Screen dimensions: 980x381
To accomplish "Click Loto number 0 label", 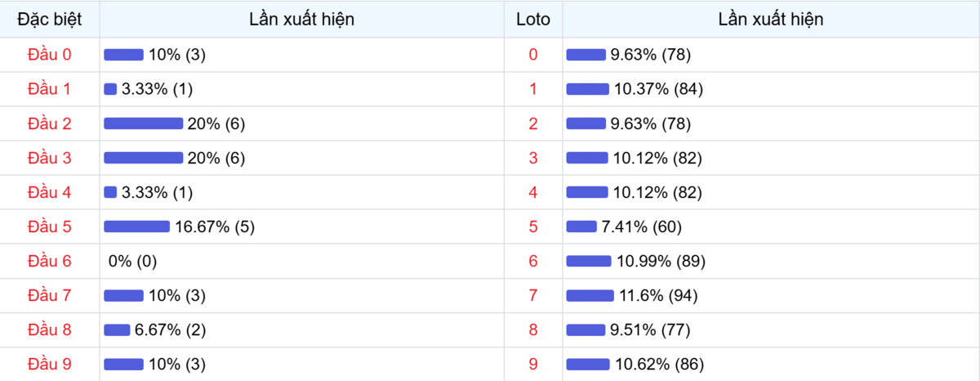I will [x=533, y=55].
